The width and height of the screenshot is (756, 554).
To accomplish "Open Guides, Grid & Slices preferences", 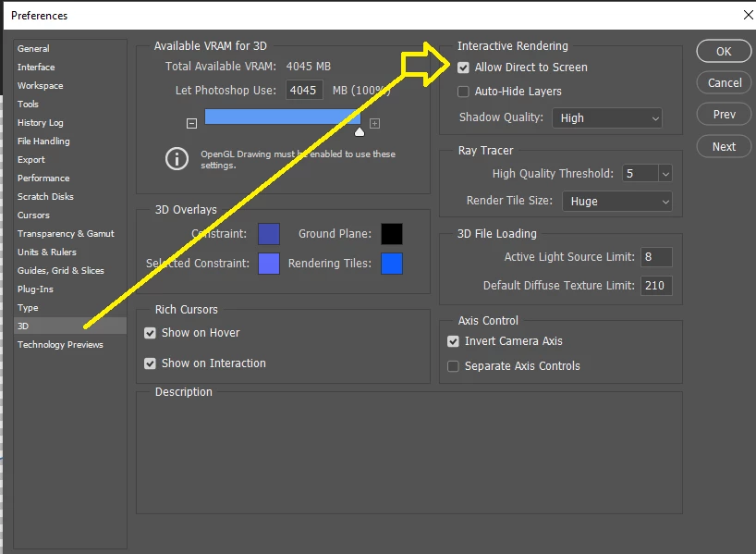I will click(x=70, y=271).
